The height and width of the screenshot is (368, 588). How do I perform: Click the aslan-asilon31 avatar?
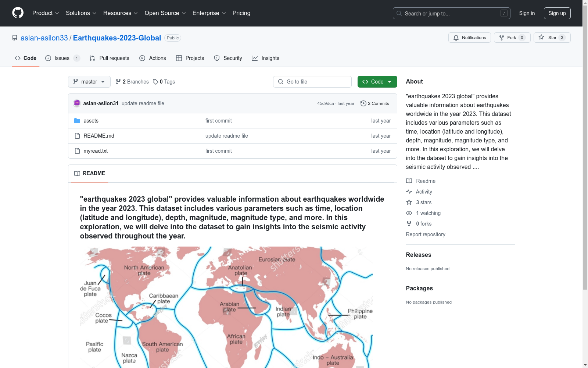click(x=77, y=103)
